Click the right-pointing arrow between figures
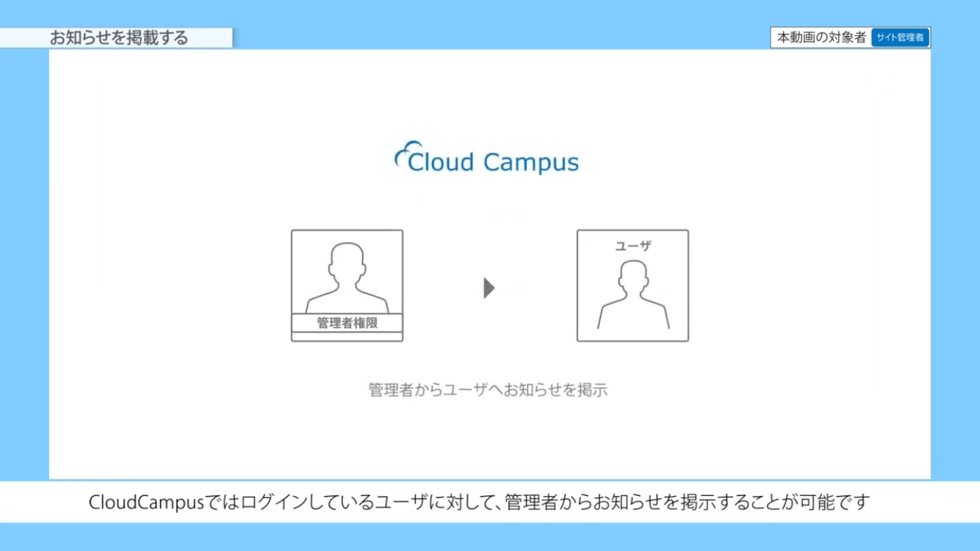980x551 pixels. point(489,288)
